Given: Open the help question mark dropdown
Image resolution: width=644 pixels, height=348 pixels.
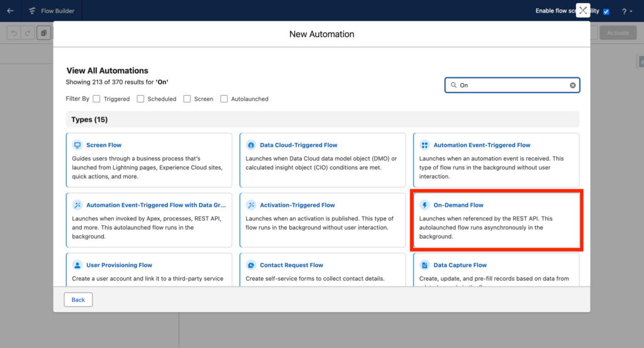Looking at the screenshot, I should pos(626,11).
